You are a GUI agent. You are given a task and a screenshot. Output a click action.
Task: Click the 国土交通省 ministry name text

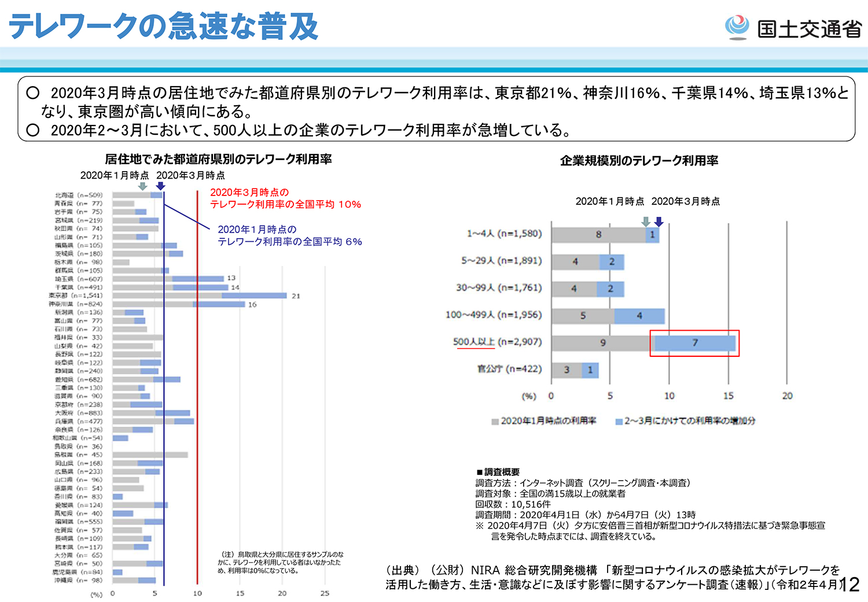coord(809,29)
